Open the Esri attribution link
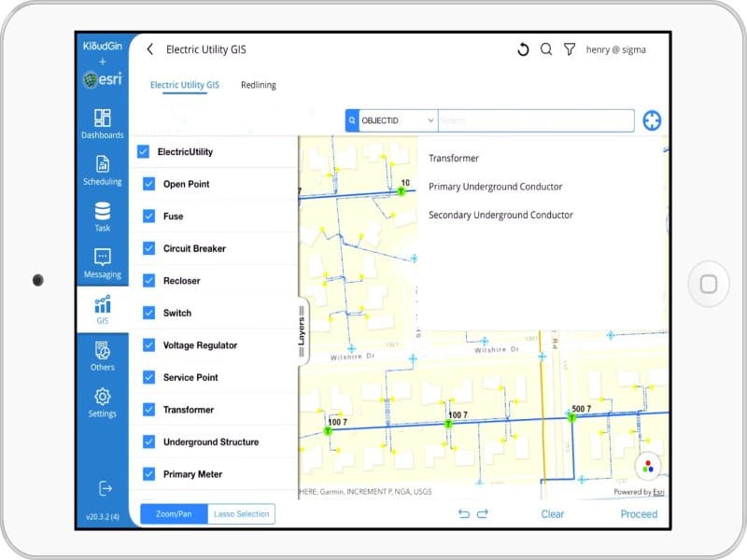747x560 pixels. click(x=658, y=492)
